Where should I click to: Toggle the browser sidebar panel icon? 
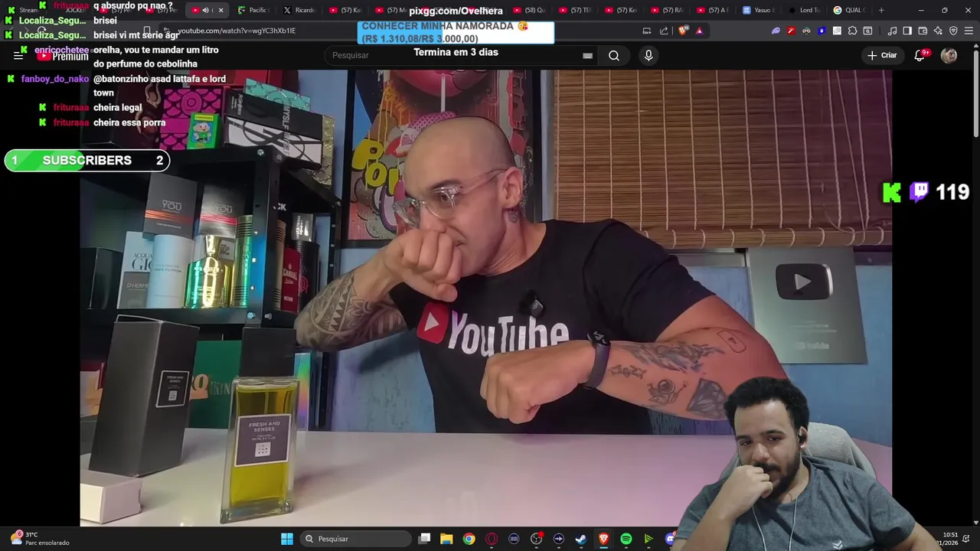[907, 31]
